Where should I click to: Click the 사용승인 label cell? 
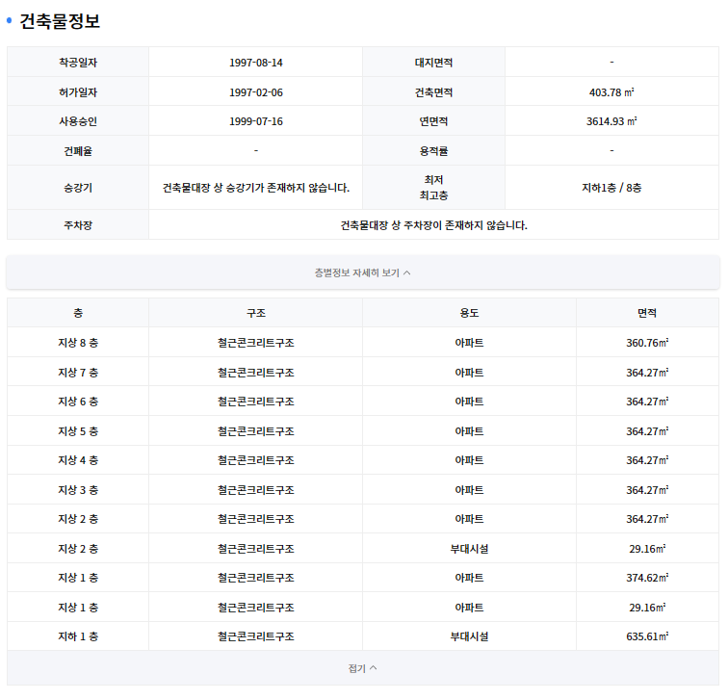(x=78, y=120)
